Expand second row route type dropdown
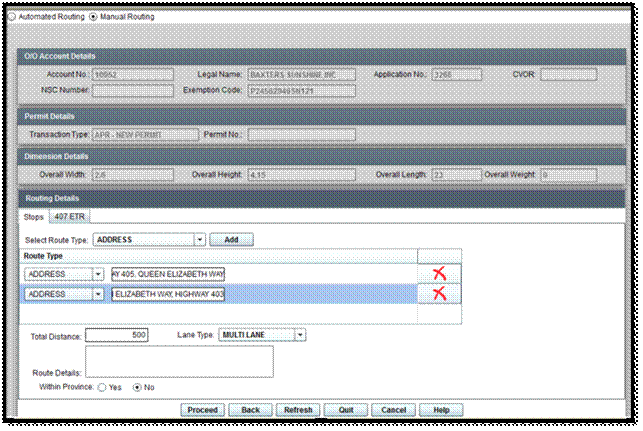643x431 pixels. point(98,294)
